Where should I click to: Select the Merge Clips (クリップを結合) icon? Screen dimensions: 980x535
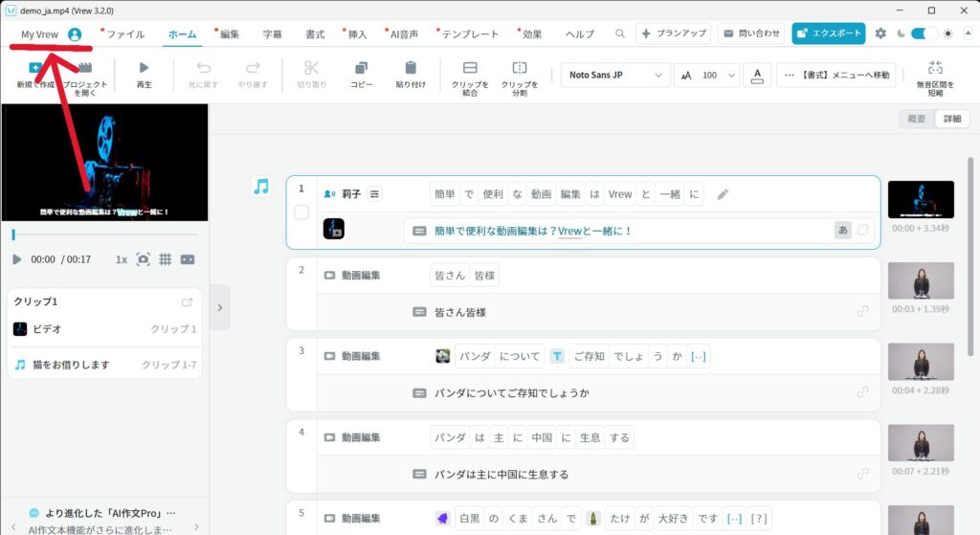coord(470,68)
